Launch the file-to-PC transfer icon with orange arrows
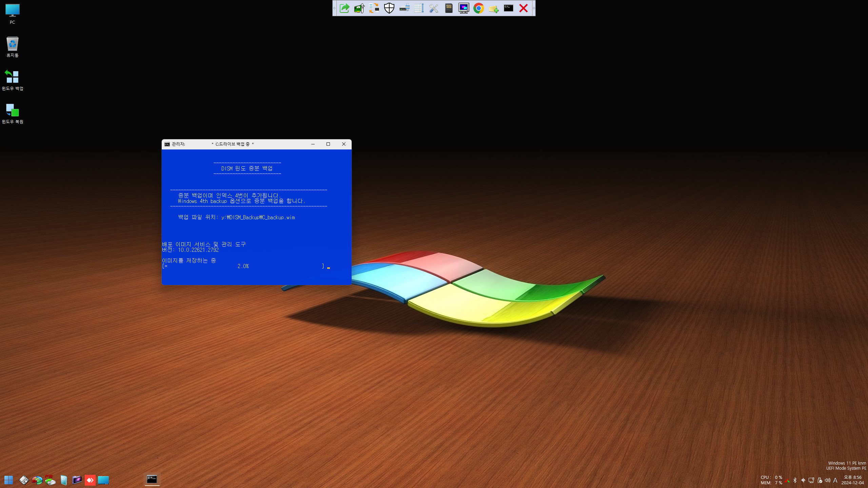This screenshot has height=488, width=868. click(374, 8)
